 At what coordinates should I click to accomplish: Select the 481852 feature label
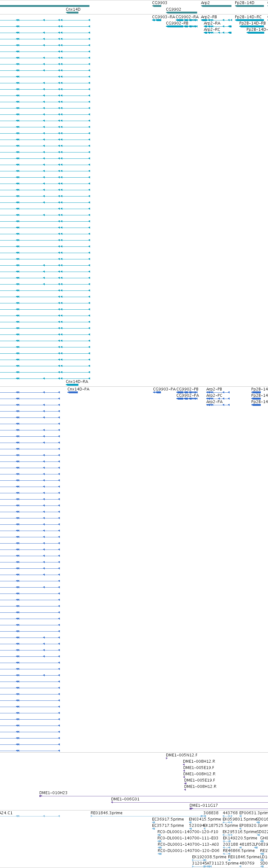(247, 844)
